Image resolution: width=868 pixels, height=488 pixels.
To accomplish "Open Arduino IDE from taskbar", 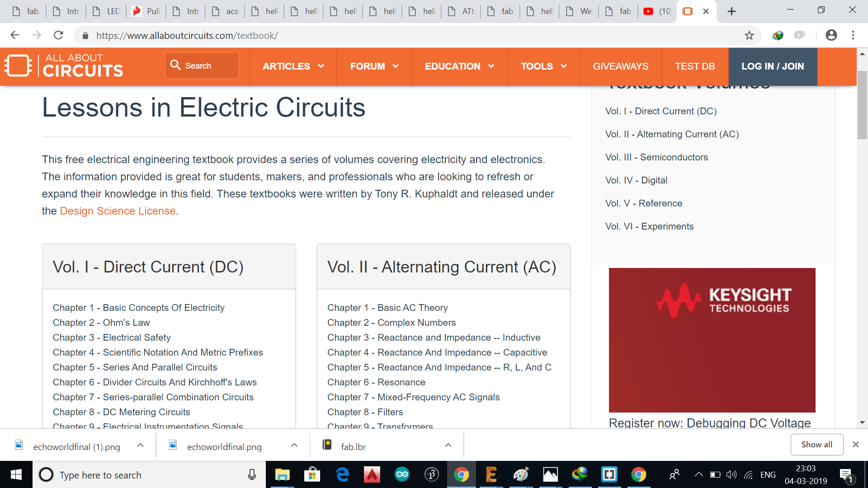I will pos(401,474).
